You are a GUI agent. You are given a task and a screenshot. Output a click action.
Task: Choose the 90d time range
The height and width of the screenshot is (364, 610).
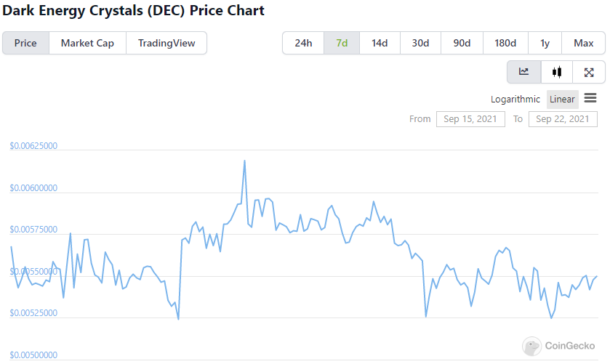point(462,43)
